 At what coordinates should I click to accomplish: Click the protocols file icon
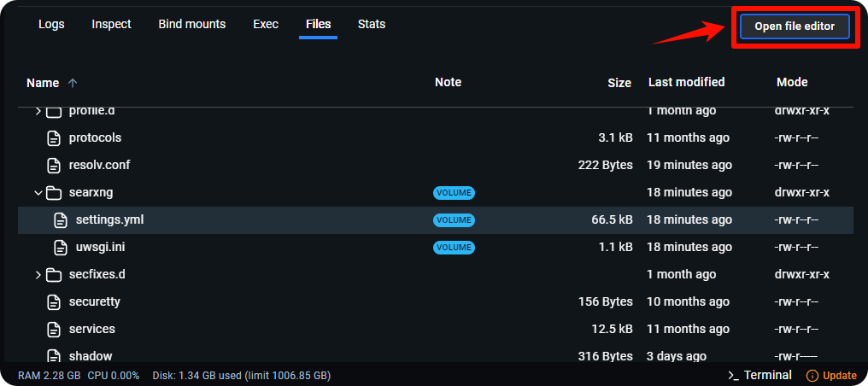coord(54,137)
